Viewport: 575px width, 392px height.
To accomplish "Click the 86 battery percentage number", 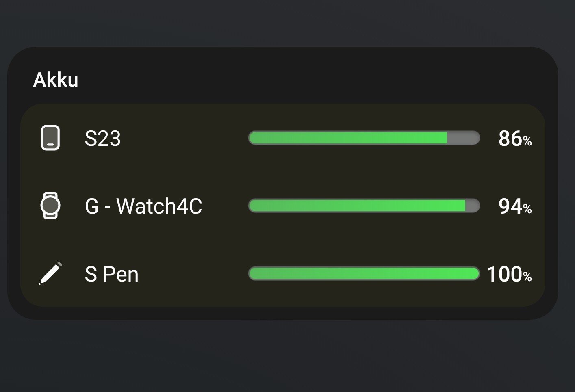I will 510,139.
